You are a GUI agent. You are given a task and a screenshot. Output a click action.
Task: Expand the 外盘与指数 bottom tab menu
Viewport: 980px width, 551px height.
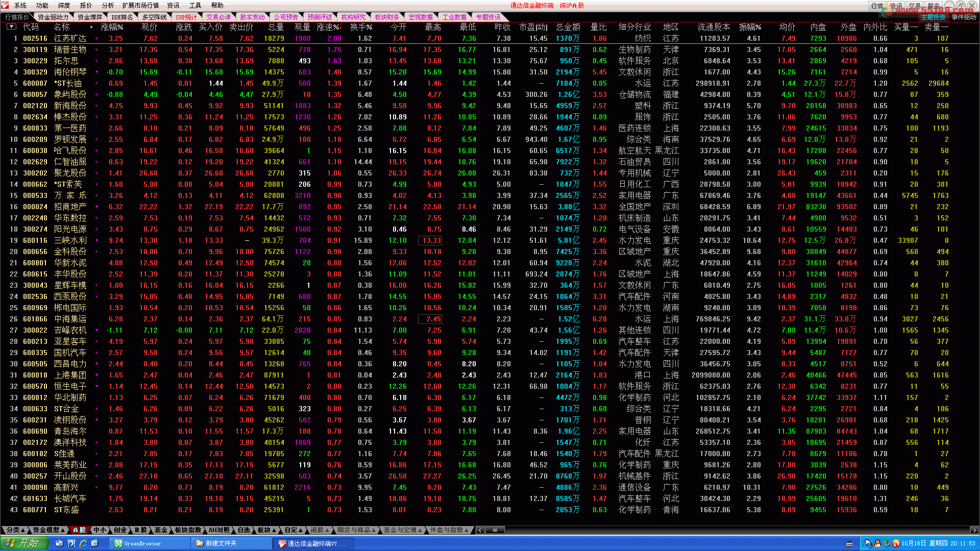point(450,530)
